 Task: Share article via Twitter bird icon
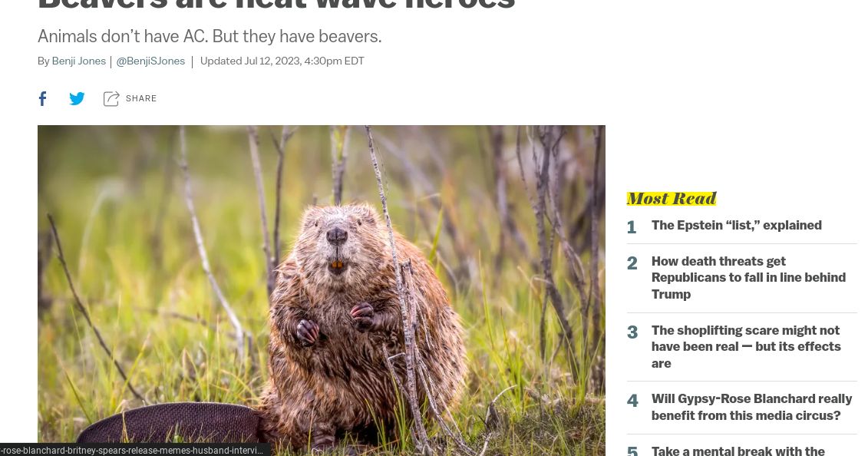point(77,98)
